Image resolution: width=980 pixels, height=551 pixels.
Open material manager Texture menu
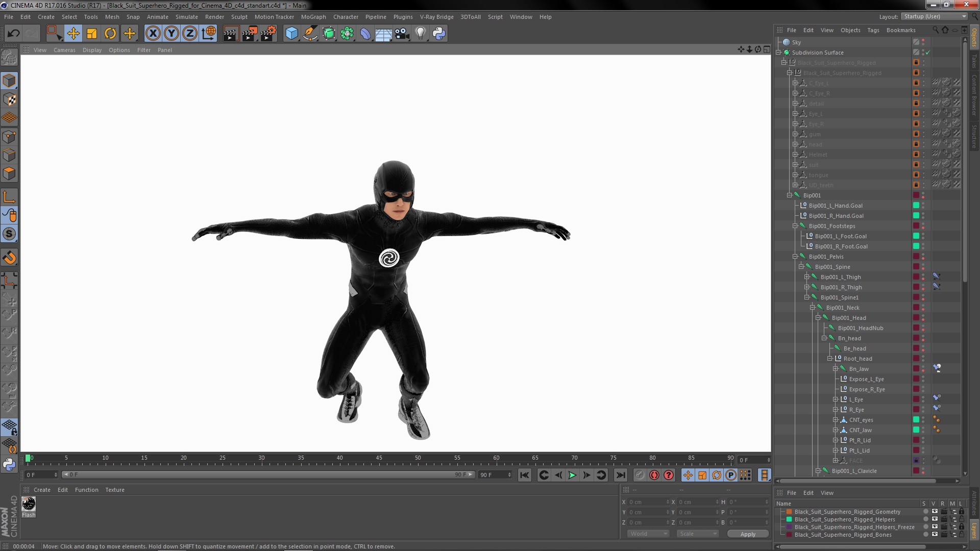tap(115, 490)
